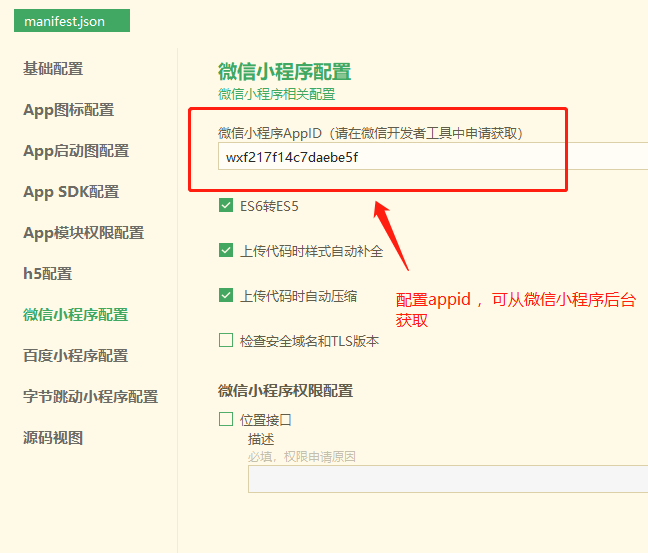Select App模块权限配置 in sidebar
The image size is (648, 553).
click(x=83, y=233)
